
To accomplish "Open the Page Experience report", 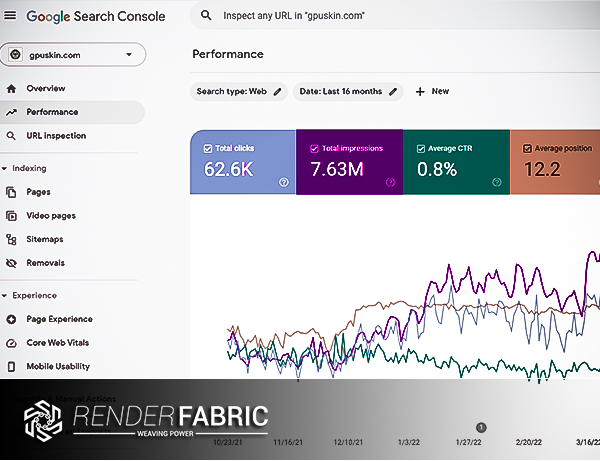I will [59, 319].
